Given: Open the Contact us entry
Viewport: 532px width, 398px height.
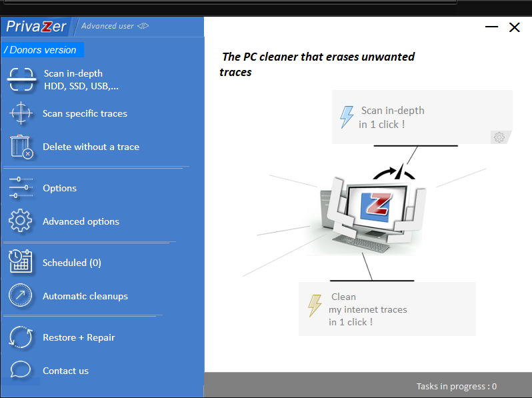Looking at the screenshot, I should (65, 371).
